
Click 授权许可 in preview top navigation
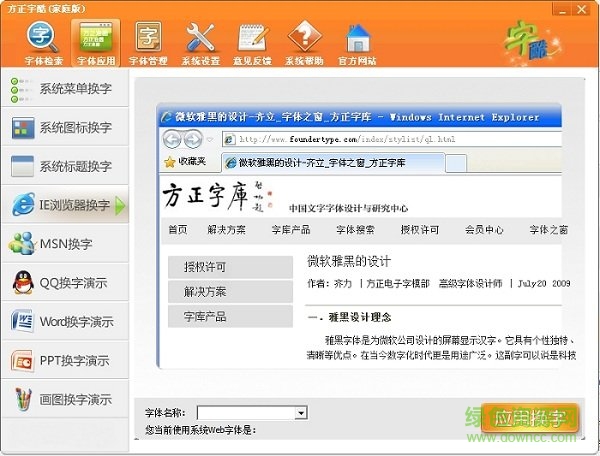pos(420,230)
